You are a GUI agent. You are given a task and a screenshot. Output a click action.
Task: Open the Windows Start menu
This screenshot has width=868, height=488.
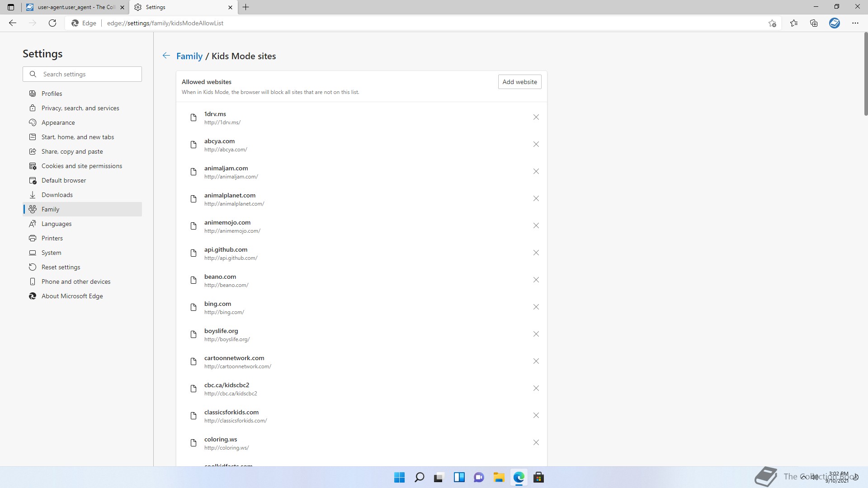coord(399,477)
